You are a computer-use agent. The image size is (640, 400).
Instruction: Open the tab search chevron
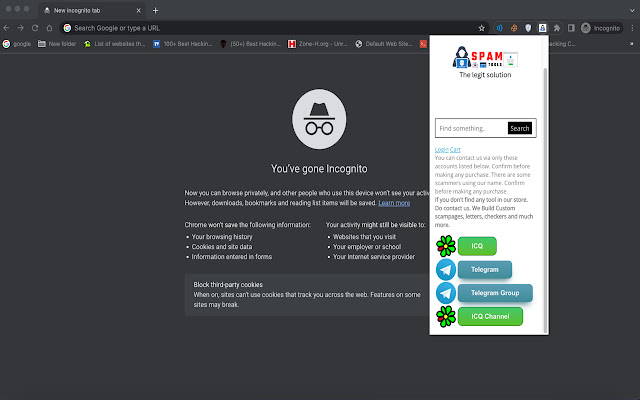tap(632, 10)
